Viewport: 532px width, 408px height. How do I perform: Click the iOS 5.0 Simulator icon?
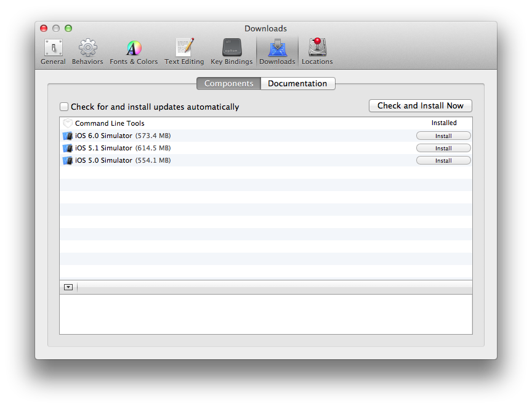[68, 160]
